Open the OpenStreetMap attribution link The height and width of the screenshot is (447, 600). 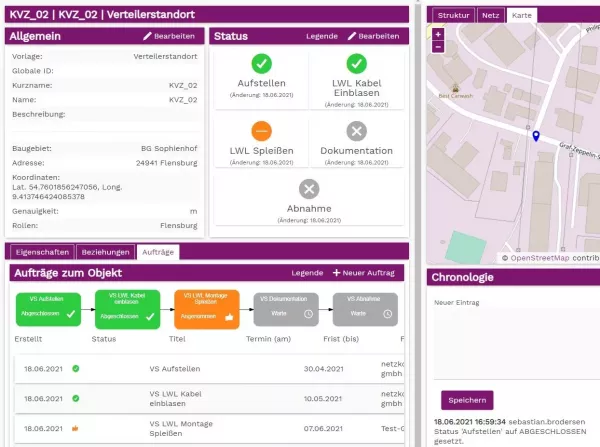540,258
